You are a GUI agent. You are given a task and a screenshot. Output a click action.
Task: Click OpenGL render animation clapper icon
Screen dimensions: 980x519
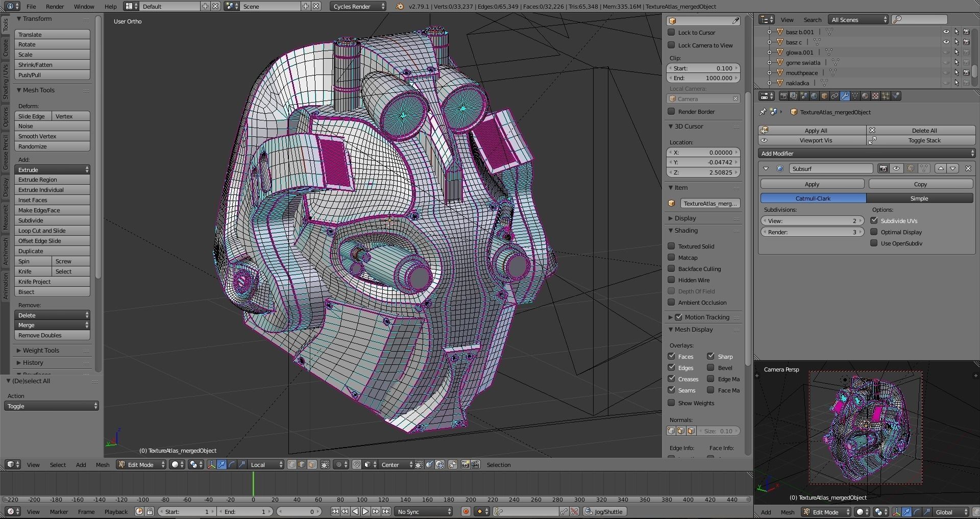[x=475, y=464]
